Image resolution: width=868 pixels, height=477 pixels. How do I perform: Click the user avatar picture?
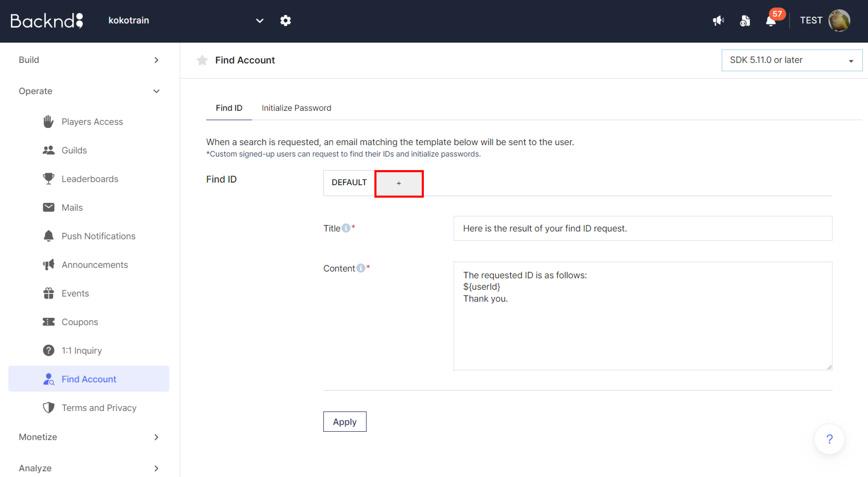click(x=839, y=21)
